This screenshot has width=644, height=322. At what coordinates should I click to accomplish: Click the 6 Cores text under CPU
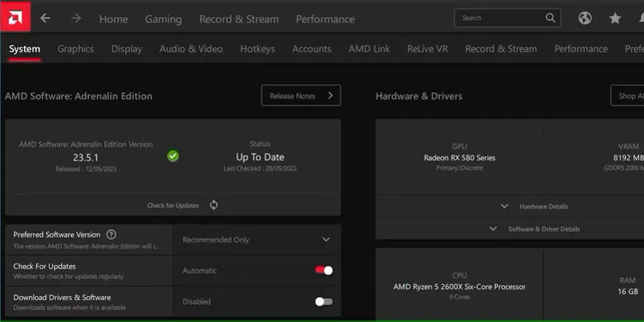pos(460,296)
